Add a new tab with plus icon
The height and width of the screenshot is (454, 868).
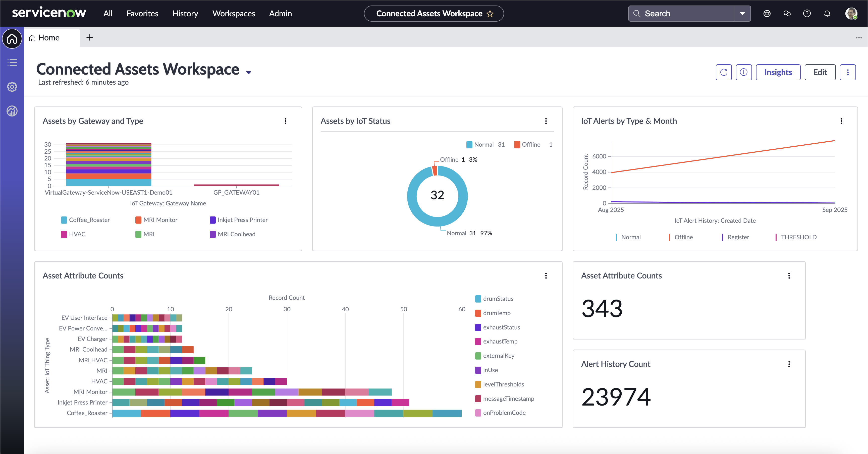pos(90,37)
